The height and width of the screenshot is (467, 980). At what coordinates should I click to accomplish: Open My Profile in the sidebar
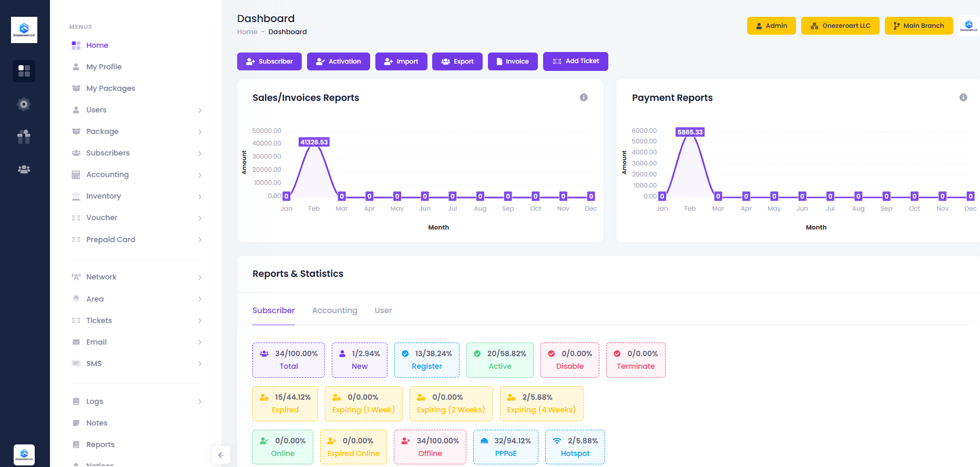[x=104, y=67]
